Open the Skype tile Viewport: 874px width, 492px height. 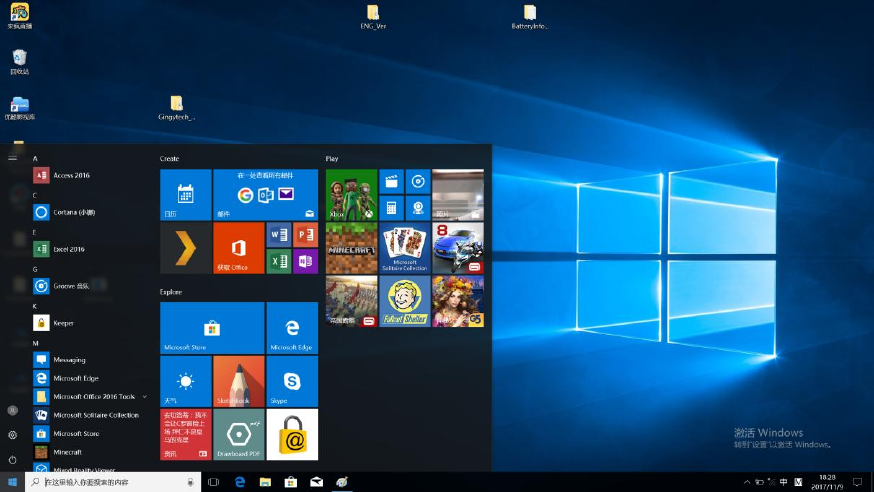pos(292,381)
